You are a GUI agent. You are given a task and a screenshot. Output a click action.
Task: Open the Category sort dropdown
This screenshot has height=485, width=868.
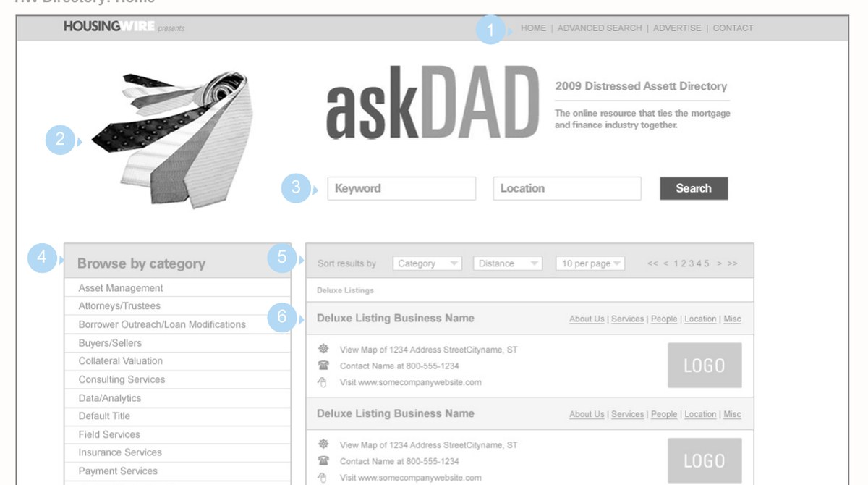(x=427, y=263)
